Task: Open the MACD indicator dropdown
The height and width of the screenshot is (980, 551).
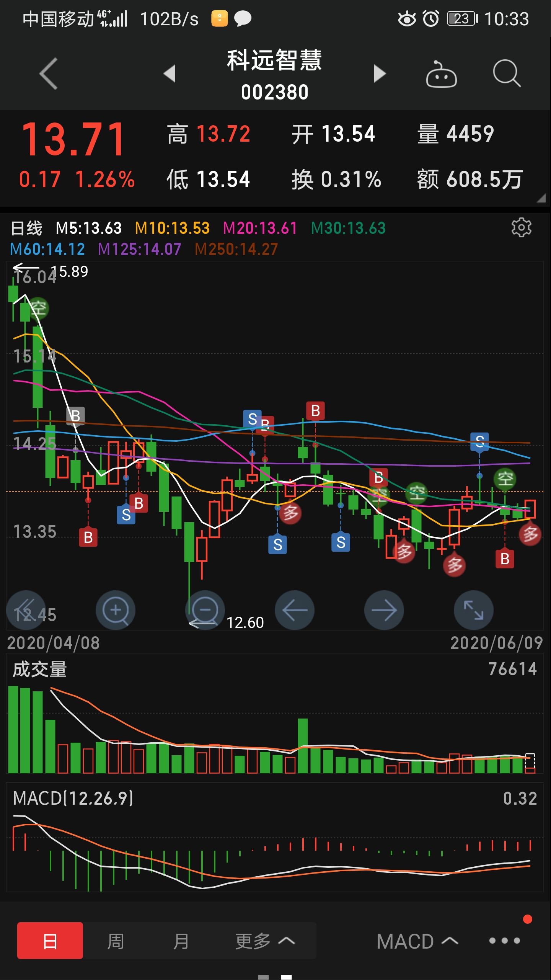Action: coord(417,941)
